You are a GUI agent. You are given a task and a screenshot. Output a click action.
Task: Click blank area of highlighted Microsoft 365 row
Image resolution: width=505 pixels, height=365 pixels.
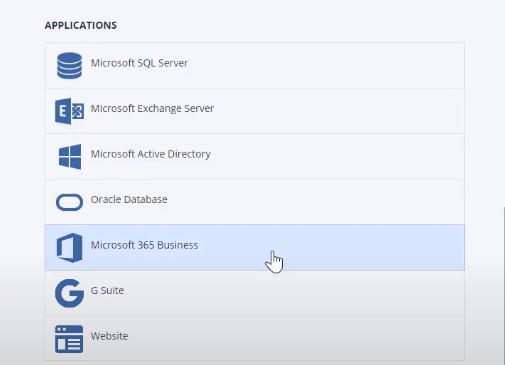[x=367, y=248]
